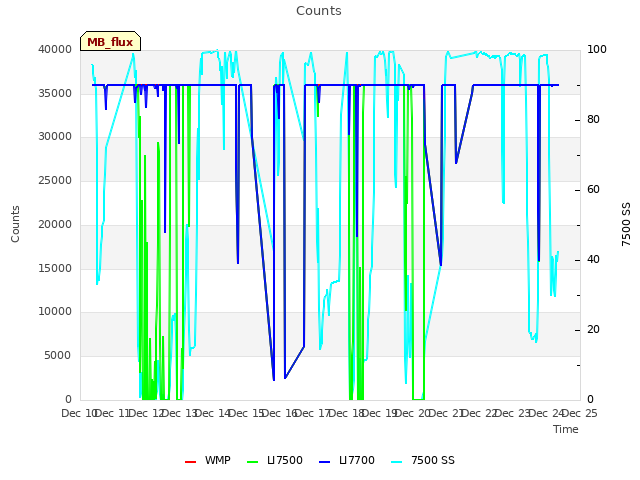Click the 40000 tick label on left axis

[55, 49]
